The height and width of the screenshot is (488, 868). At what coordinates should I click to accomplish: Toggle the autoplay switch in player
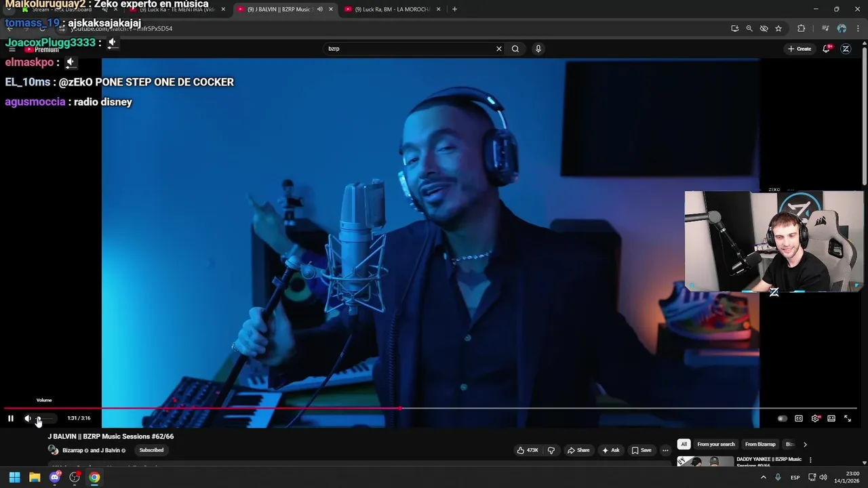coord(783,419)
